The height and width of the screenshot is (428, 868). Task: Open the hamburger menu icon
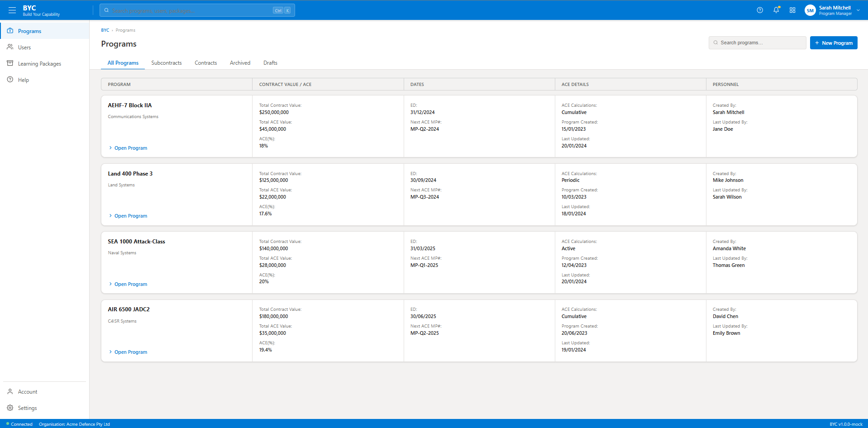coord(12,10)
